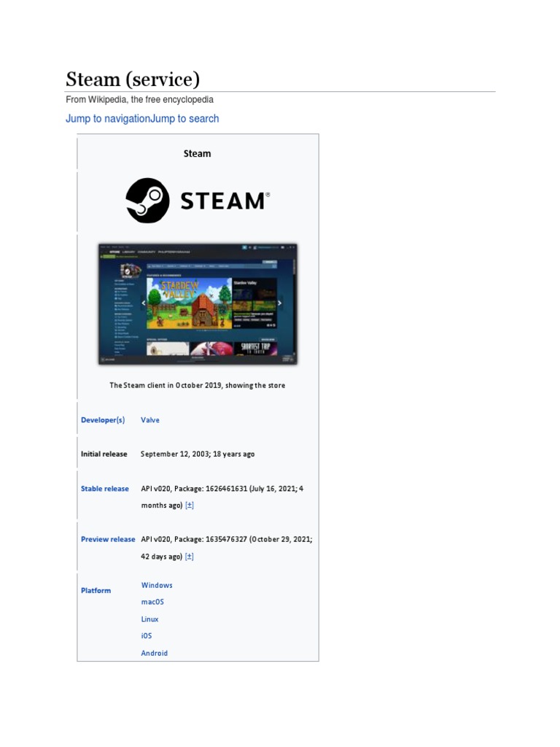The image size is (560, 747).
Task: Click the 'API v020, Package: 1626461631' text
Action: tap(194, 489)
